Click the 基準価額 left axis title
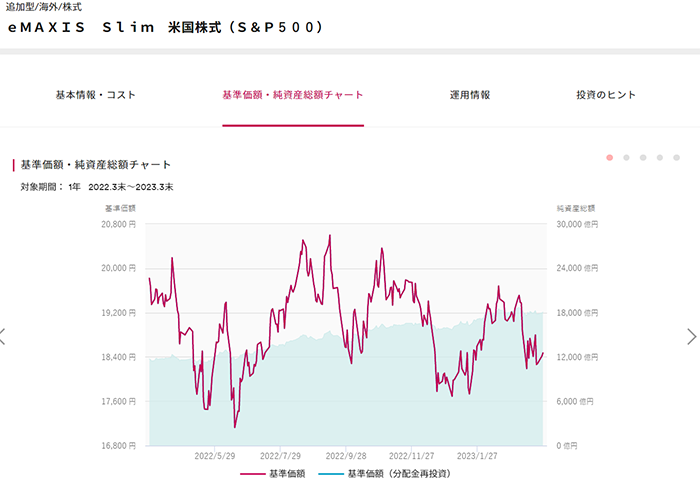The width and height of the screenshot is (700, 496). tap(120, 208)
